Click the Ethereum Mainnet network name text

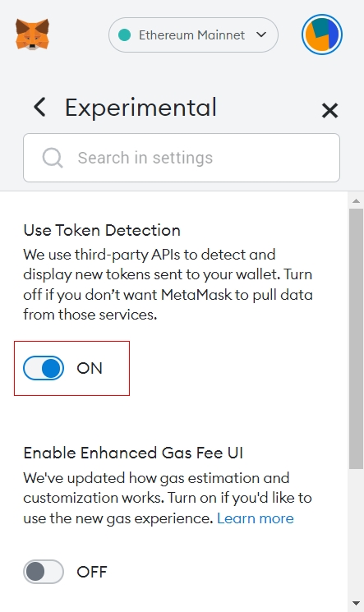(191, 35)
